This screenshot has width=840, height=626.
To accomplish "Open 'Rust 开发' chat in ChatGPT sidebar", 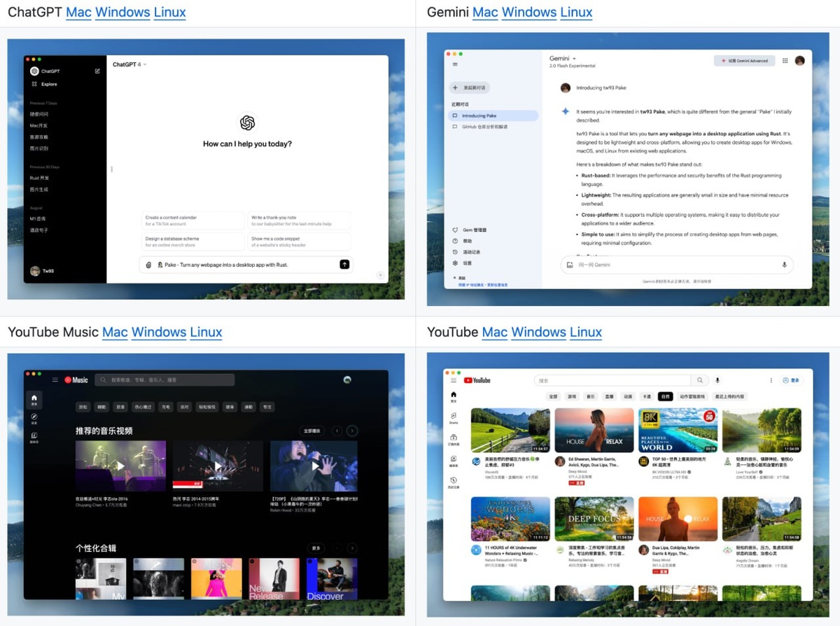I will [x=39, y=178].
